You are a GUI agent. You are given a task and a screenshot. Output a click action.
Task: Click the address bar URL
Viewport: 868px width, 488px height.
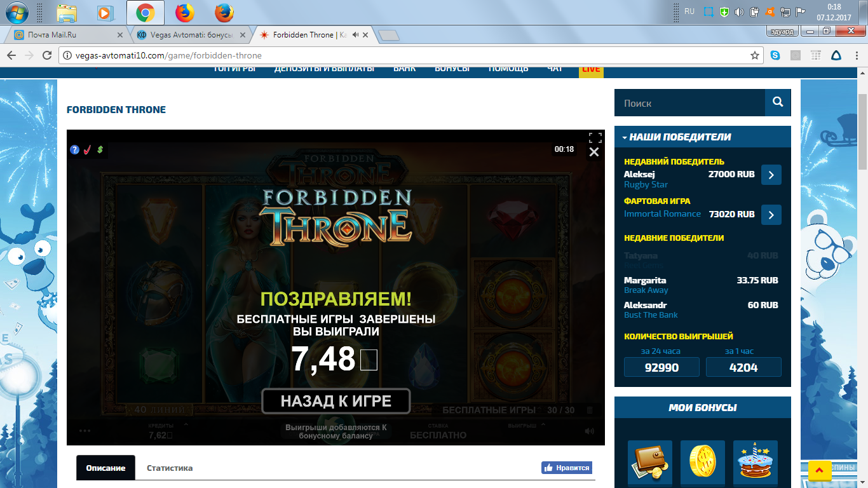click(168, 56)
